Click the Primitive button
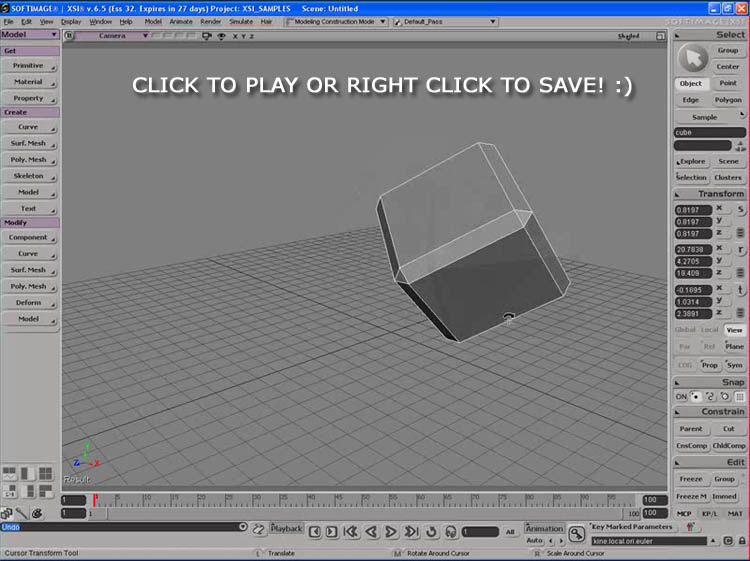This screenshot has width=750, height=561. click(x=29, y=65)
